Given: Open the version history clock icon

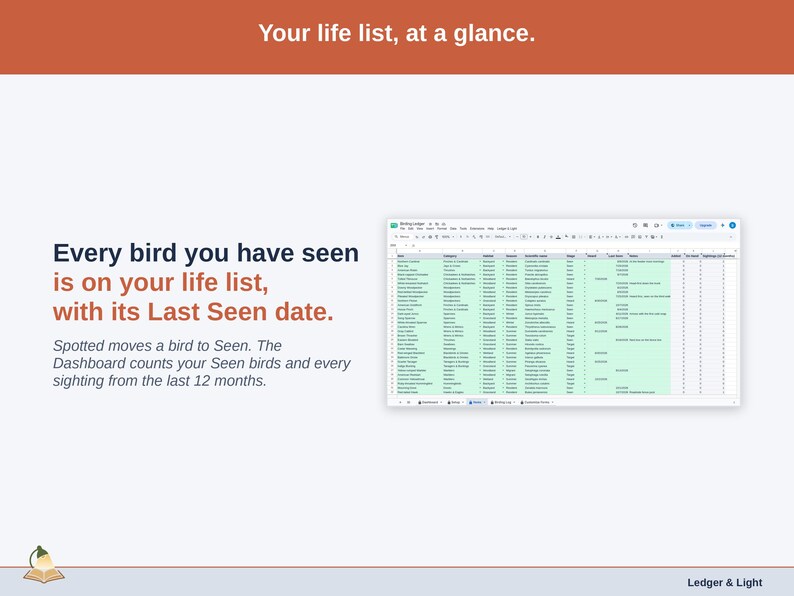Looking at the screenshot, I should (635, 225).
